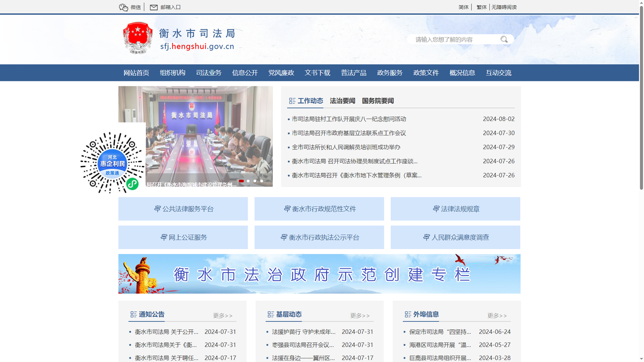Open 枣强县司法局召开会议 article
This screenshot has width=644, height=362.
tap(303, 345)
